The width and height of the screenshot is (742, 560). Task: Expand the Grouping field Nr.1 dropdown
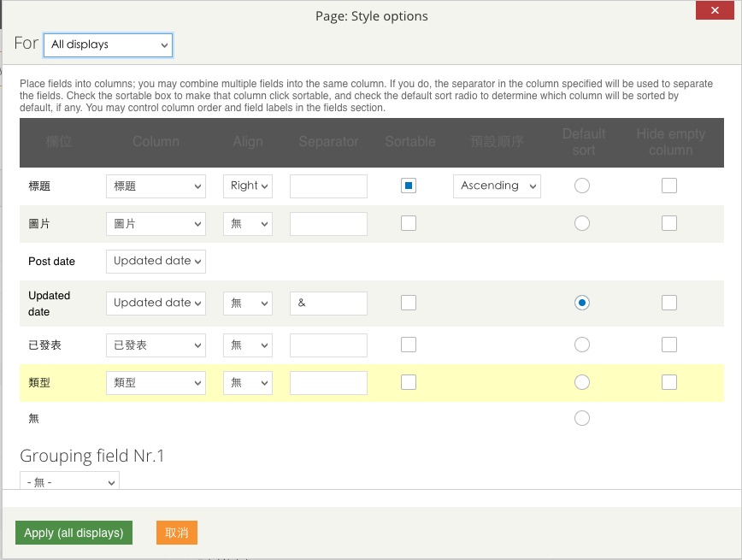(69, 480)
